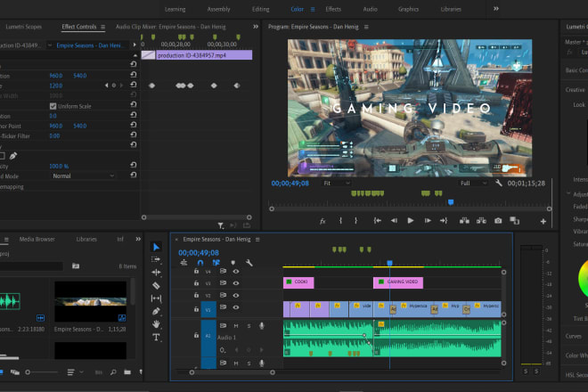Viewport: 588px width, 392px height.
Task: Solo the Audio 1 track
Action: [x=249, y=325]
